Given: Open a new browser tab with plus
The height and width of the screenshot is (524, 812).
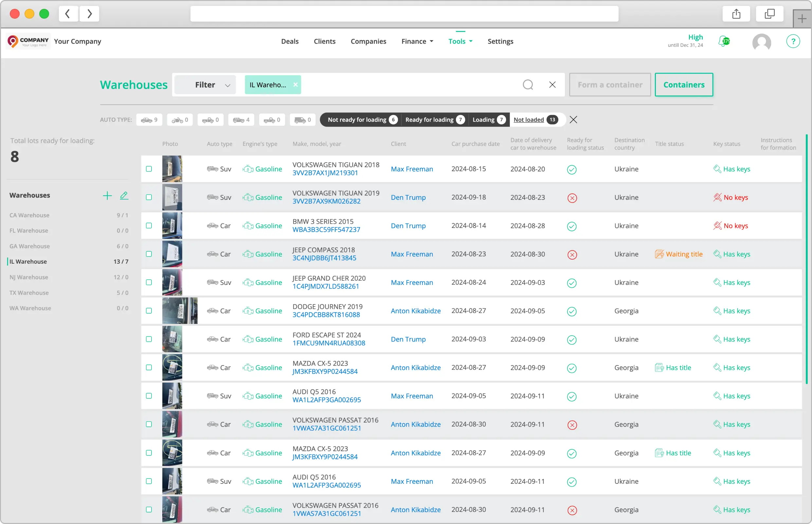Looking at the screenshot, I should coord(802,18).
